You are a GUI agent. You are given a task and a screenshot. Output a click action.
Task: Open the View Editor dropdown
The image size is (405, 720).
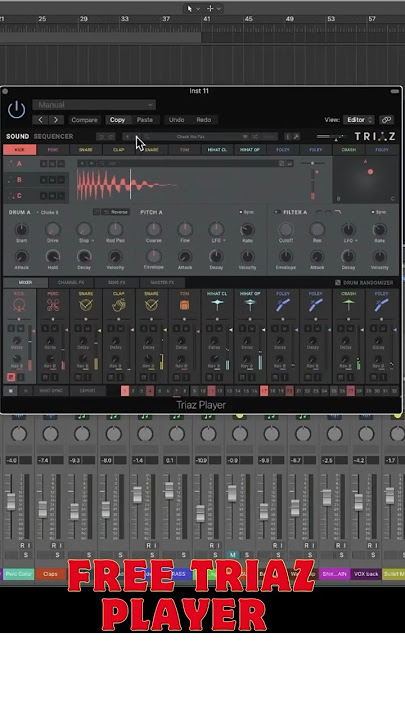[x=360, y=120]
